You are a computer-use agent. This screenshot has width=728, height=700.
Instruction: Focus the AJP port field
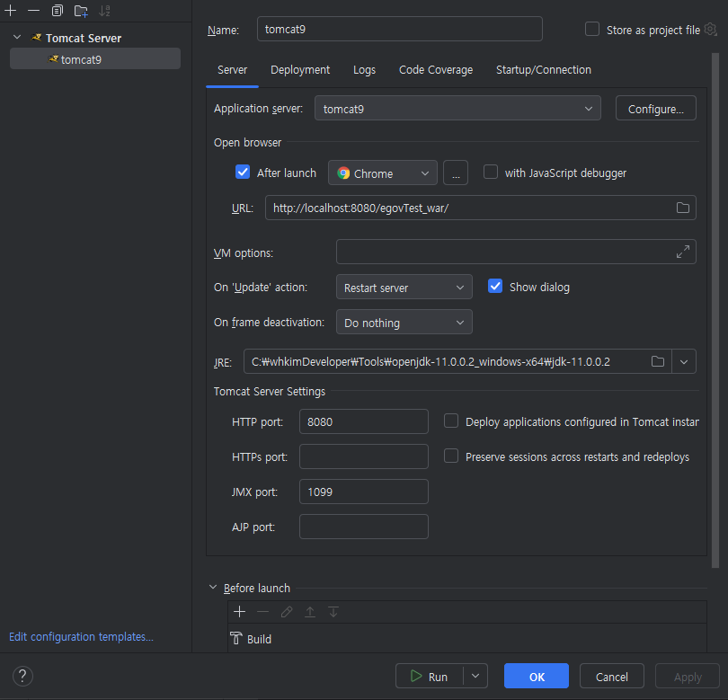click(363, 527)
